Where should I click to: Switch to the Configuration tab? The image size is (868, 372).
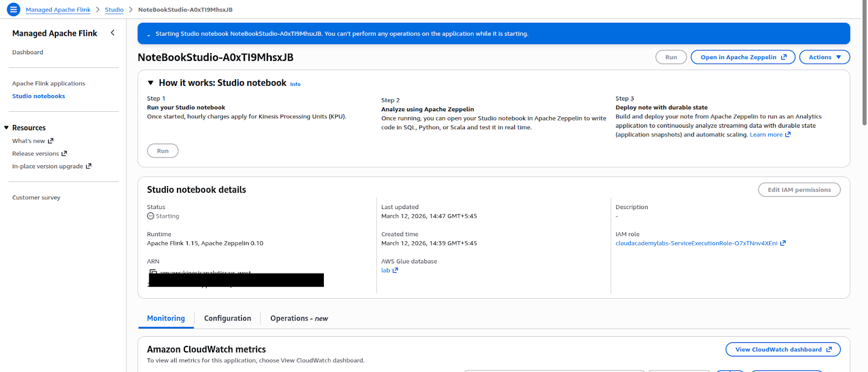227,319
